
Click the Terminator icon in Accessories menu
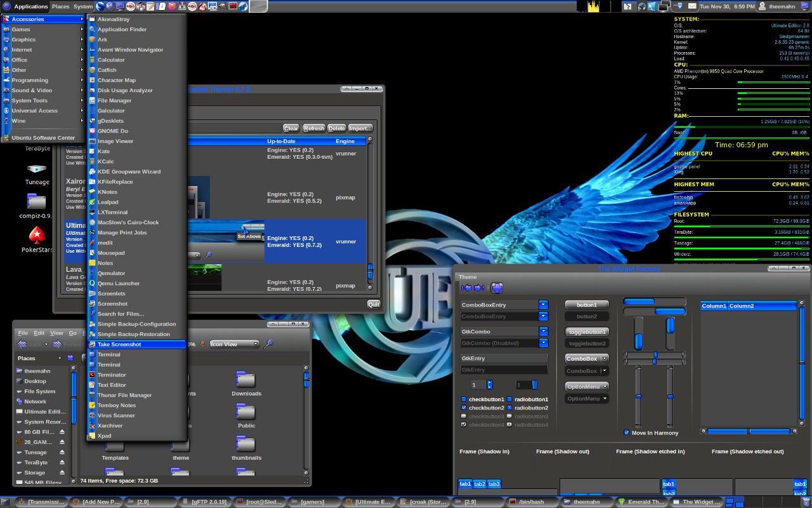click(92, 375)
